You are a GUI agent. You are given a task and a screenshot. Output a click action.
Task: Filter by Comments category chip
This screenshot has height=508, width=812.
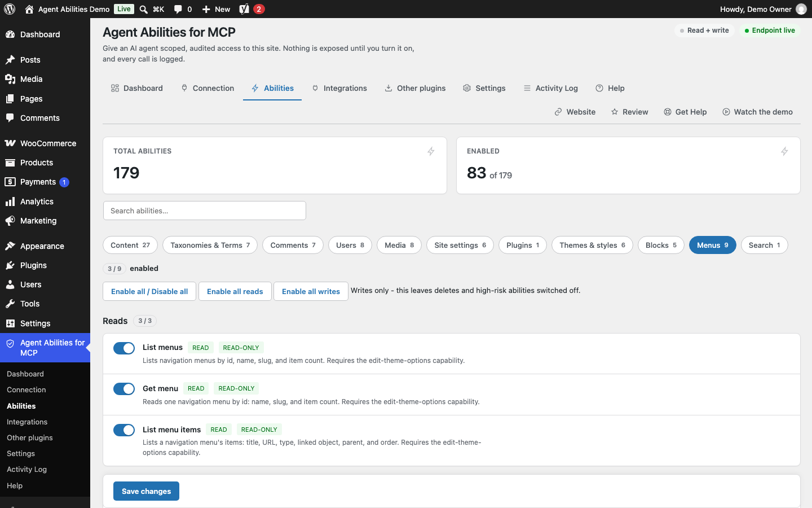(293, 245)
